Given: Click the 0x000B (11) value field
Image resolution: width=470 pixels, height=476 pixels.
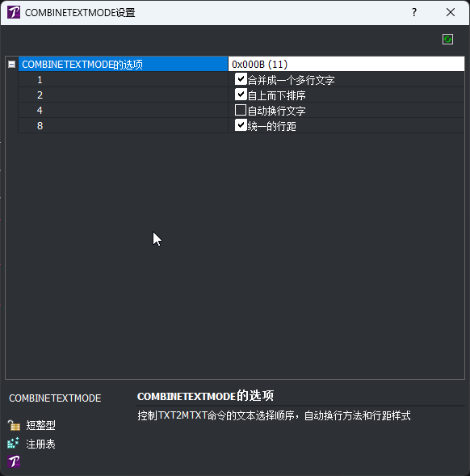Looking at the screenshot, I should click(346, 64).
